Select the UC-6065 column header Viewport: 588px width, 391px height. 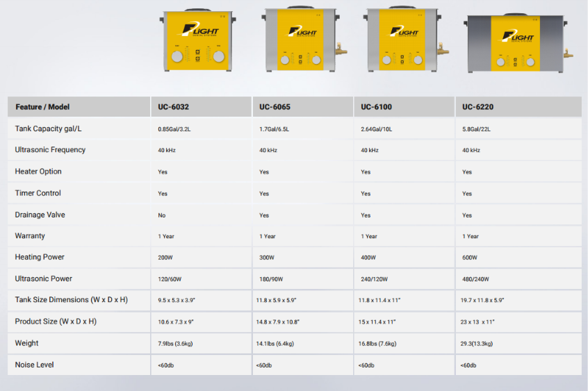point(302,107)
